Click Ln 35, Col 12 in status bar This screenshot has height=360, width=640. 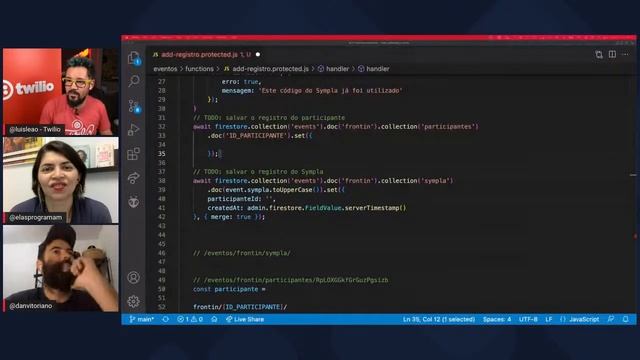tap(439, 319)
